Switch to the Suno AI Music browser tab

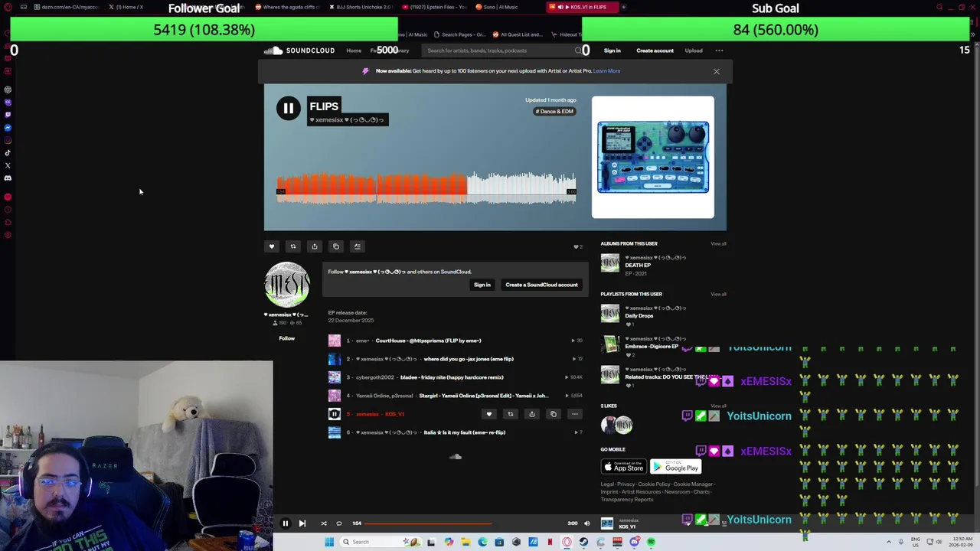point(501,7)
